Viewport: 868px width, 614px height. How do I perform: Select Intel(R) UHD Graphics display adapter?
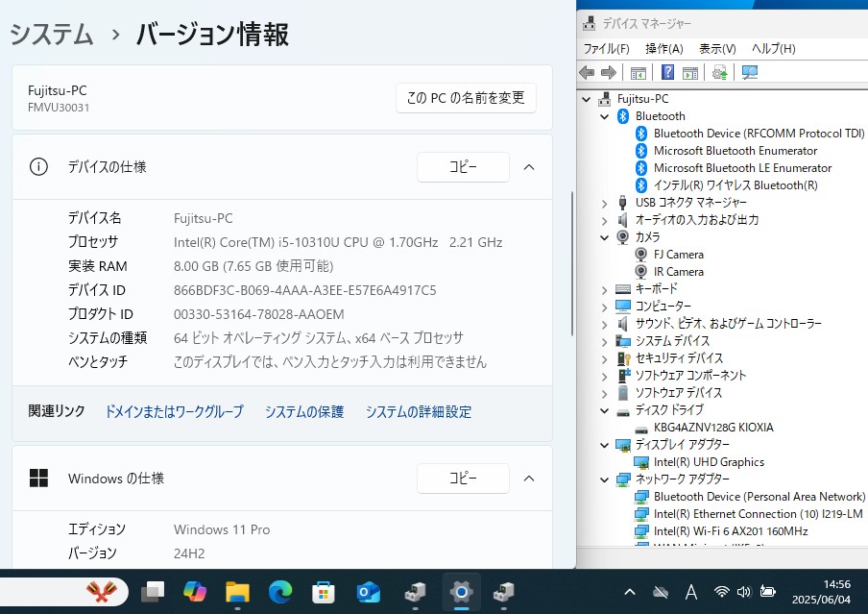pos(709,462)
